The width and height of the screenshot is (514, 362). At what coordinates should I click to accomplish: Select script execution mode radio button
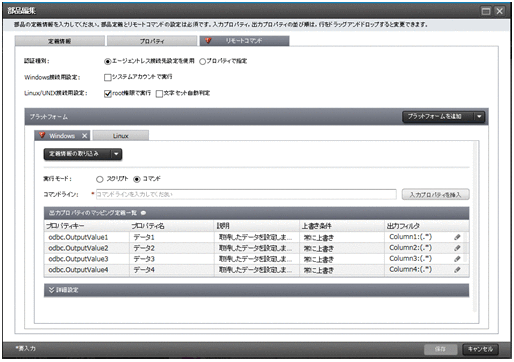(x=99, y=179)
